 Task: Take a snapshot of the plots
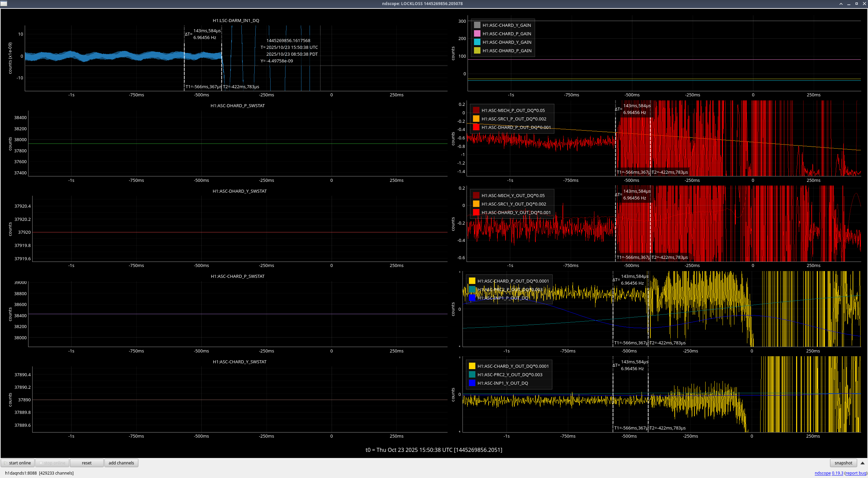click(843, 463)
